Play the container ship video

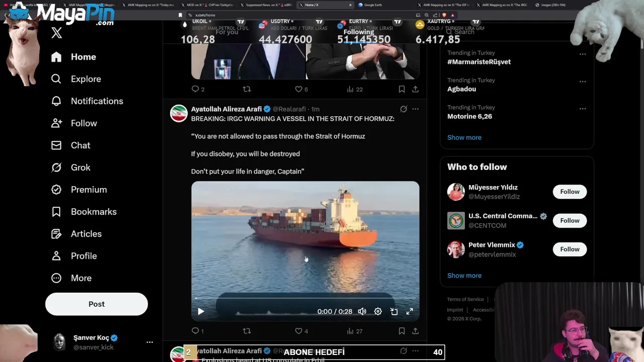coord(201,311)
